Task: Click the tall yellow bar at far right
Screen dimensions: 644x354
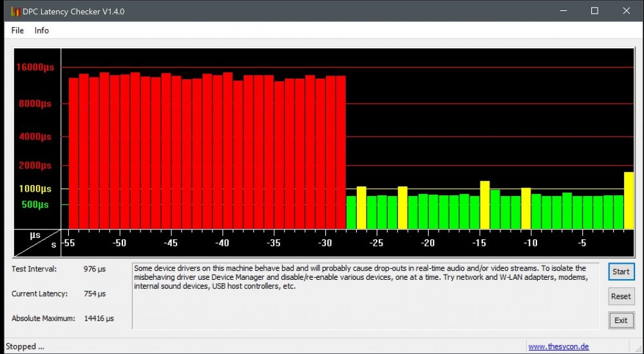Action: pos(629,201)
